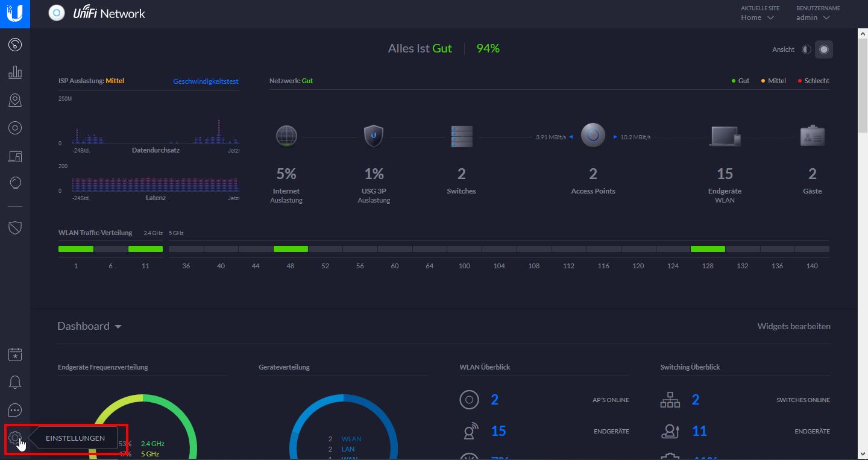Click the 2.4 GHz legend entry
Screen dimensions: 868x460
(x=153, y=444)
